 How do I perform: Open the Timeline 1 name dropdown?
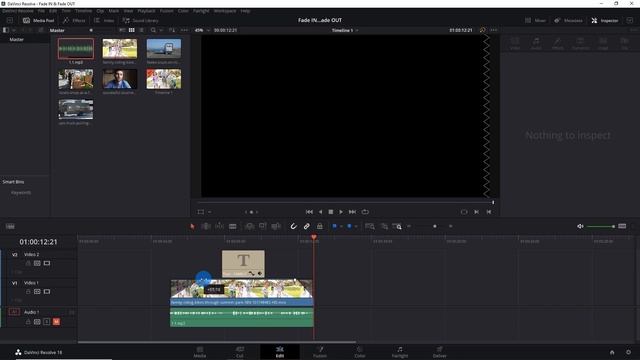click(x=345, y=30)
